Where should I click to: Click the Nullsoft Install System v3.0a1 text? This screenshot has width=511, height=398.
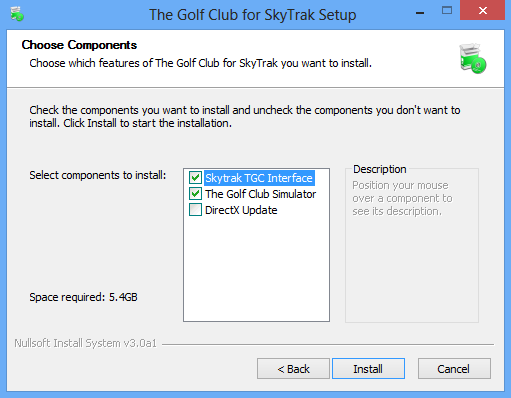85,343
